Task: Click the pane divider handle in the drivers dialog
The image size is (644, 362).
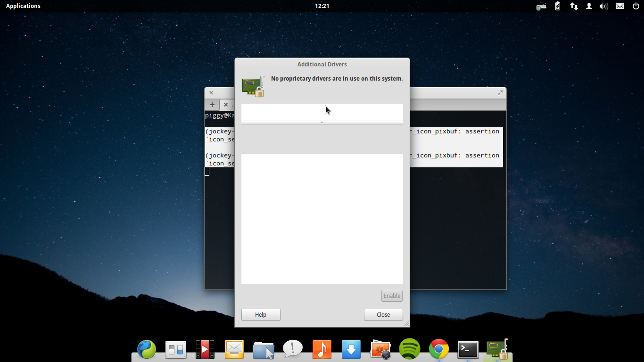Action: (322, 123)
